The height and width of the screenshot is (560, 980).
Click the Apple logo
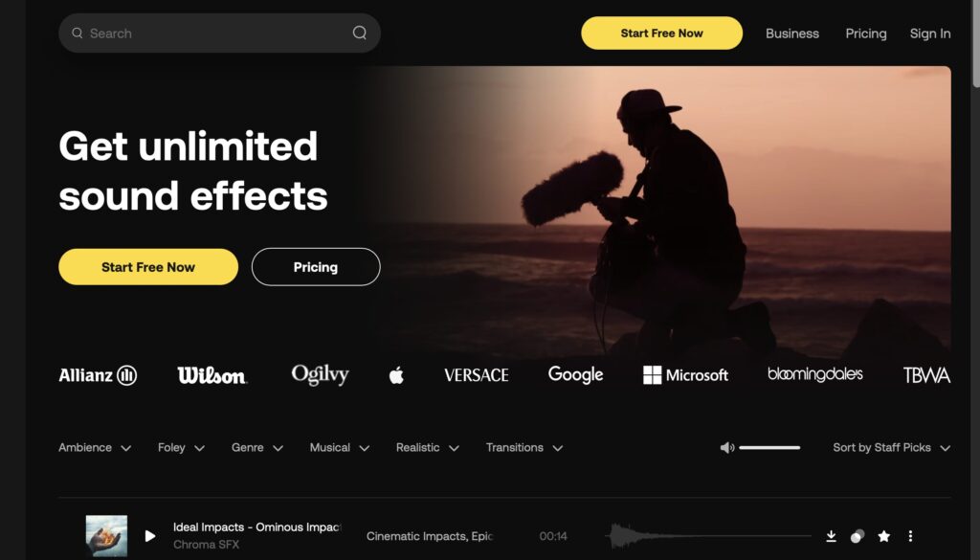click(x=396, y=375)
